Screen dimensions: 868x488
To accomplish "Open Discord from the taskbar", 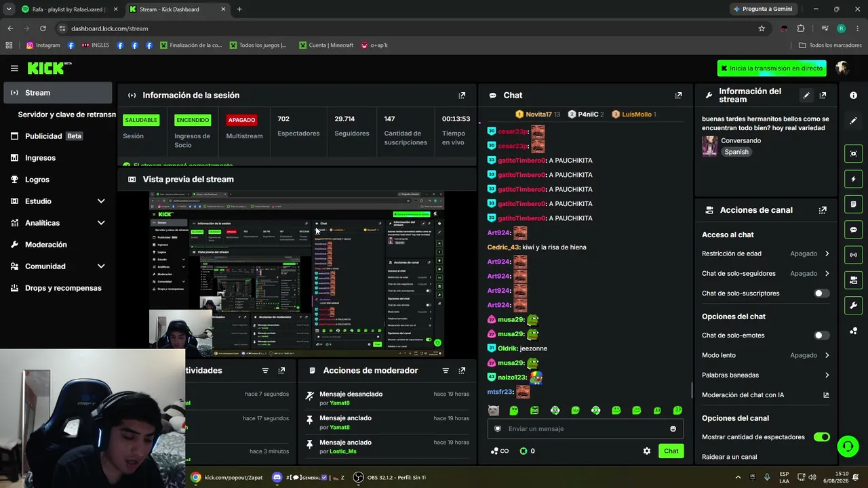I will [x=309, y=478].
